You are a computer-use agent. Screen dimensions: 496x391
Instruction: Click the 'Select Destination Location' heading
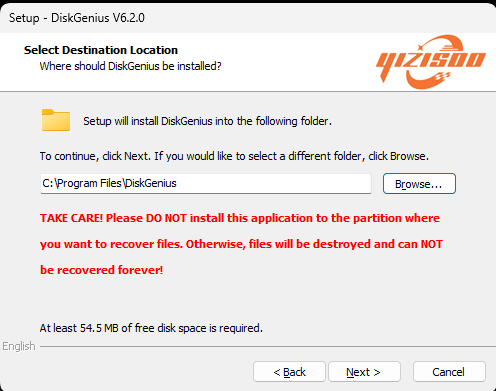[101, 50]
